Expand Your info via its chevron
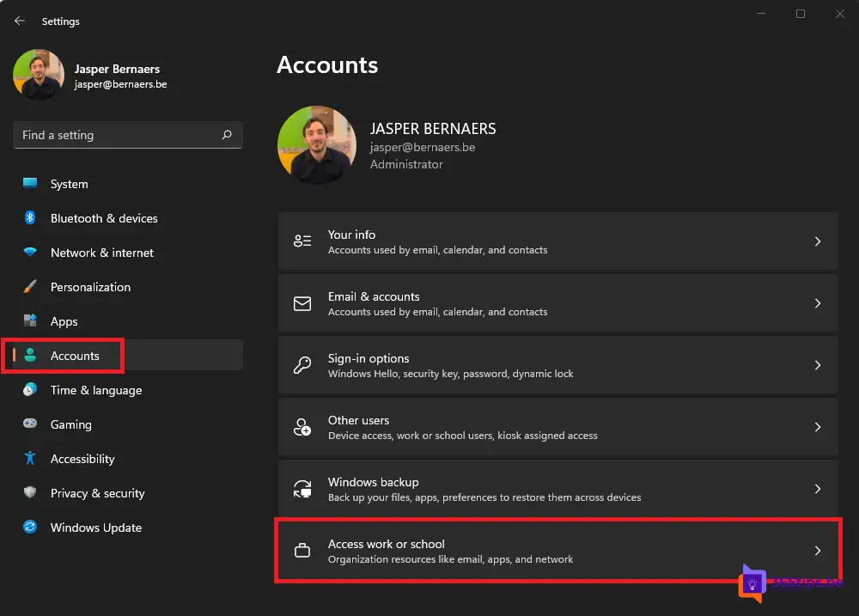Image resolution: width=859 pixels, height=616 pixels. point(818,241)
